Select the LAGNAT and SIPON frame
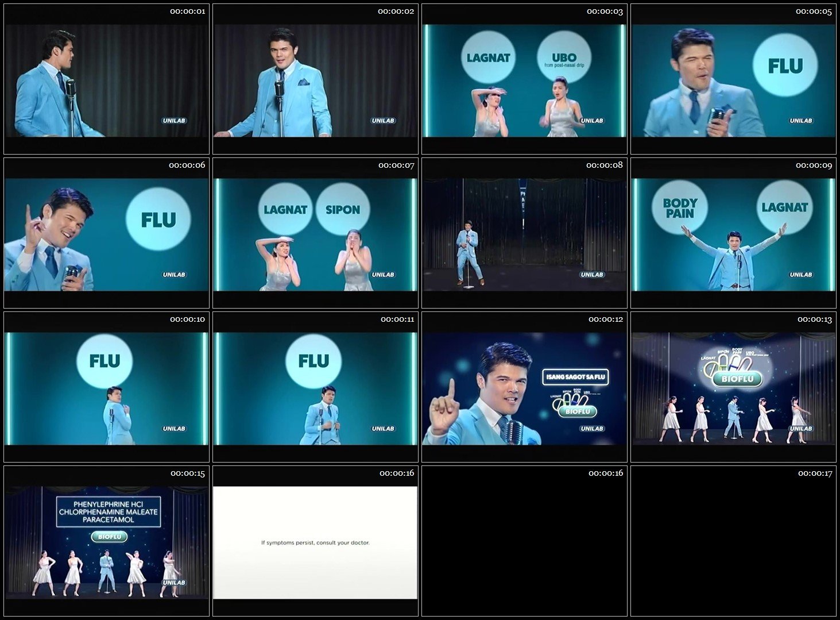The image size is (840, 620). [x=315, y=233]
